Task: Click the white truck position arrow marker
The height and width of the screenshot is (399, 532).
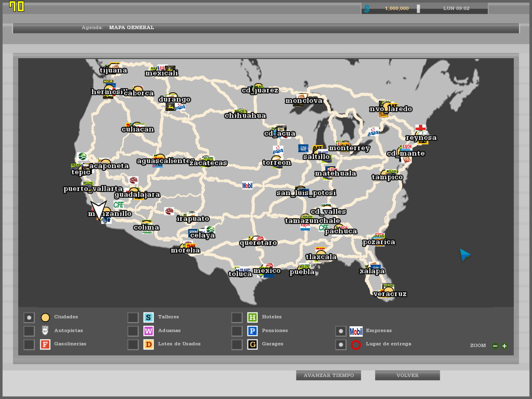Action: click(99, 209)
